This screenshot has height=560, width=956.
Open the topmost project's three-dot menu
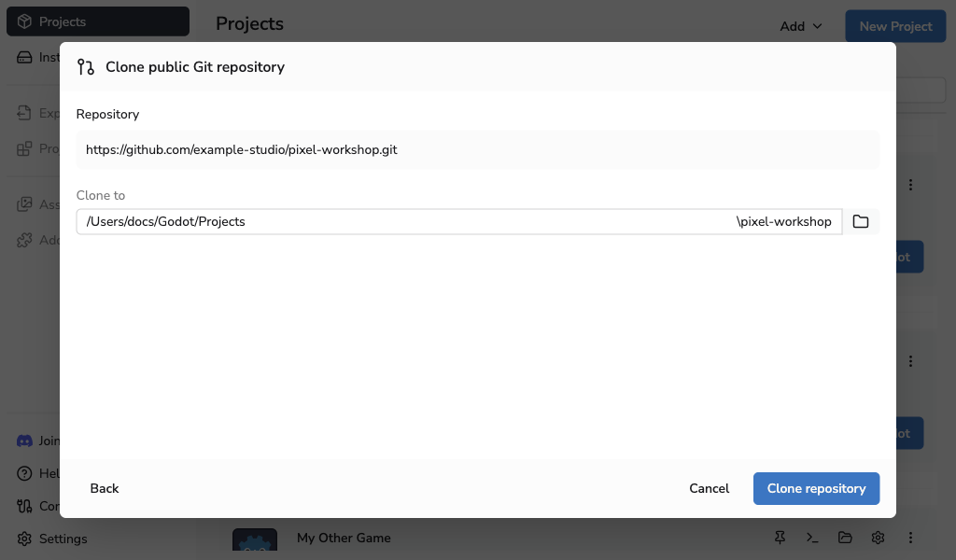click(x=910, y=185)
